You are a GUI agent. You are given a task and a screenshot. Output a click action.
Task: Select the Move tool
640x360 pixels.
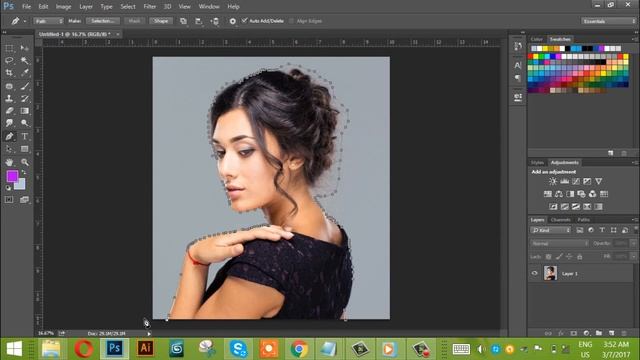(24, 48)
